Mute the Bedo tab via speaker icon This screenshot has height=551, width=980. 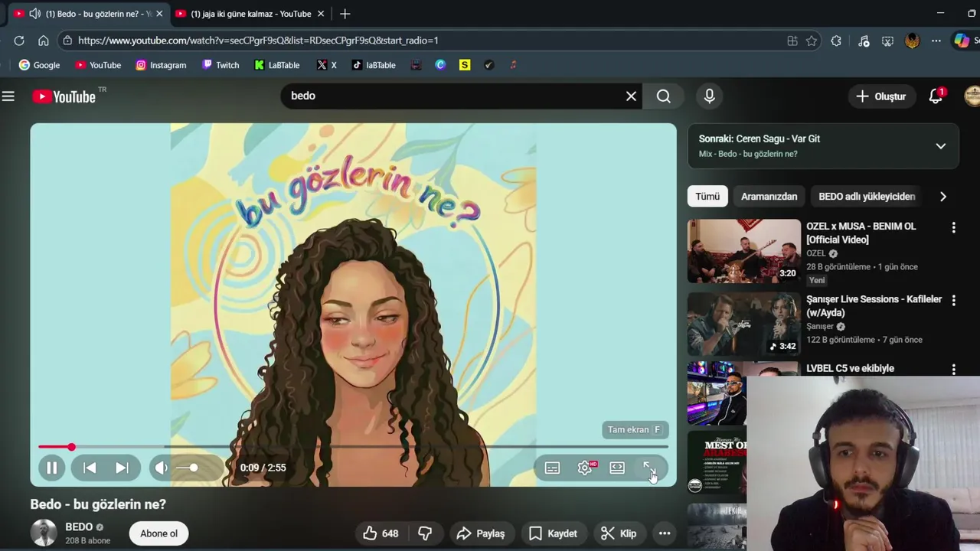tap(34, 14)
